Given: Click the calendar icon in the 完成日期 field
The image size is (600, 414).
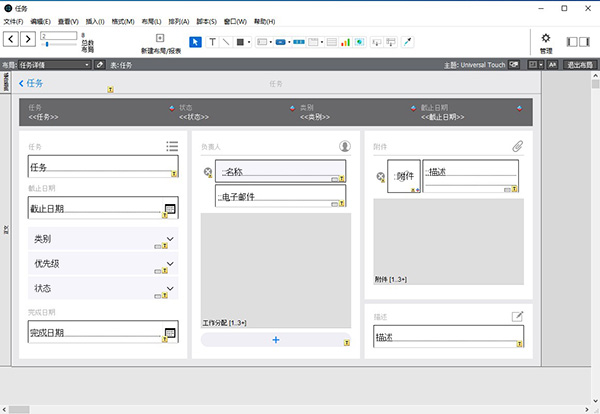Looking at the screenshot, I should 170,333.
